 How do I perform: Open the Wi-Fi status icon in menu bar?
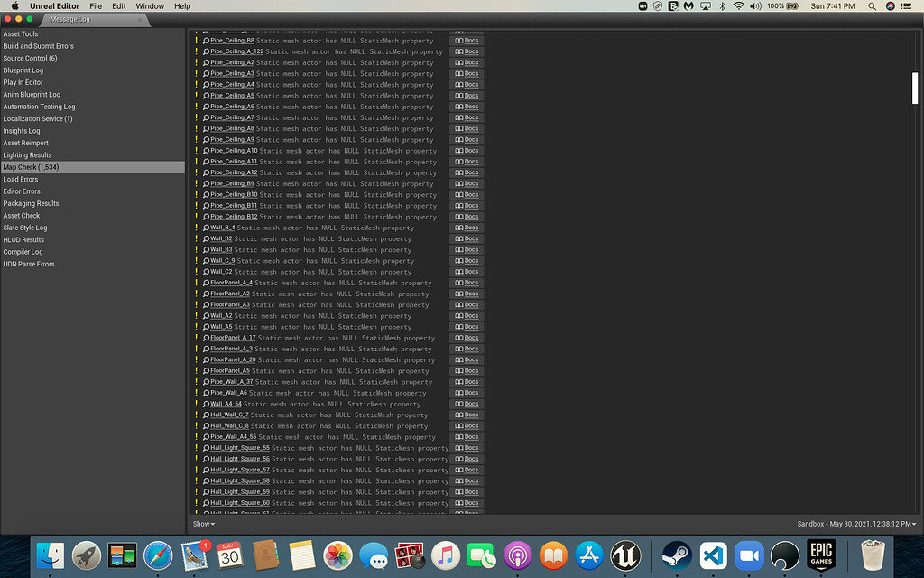coord(739,6)
